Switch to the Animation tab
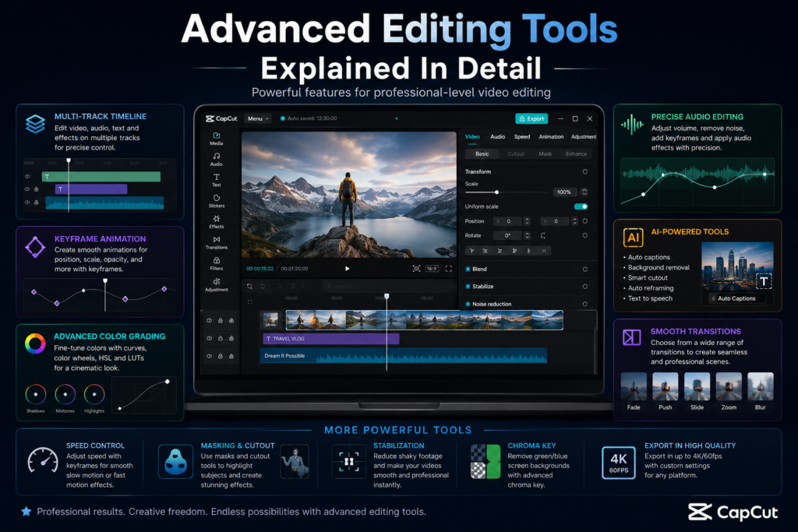 coord(551,137)
